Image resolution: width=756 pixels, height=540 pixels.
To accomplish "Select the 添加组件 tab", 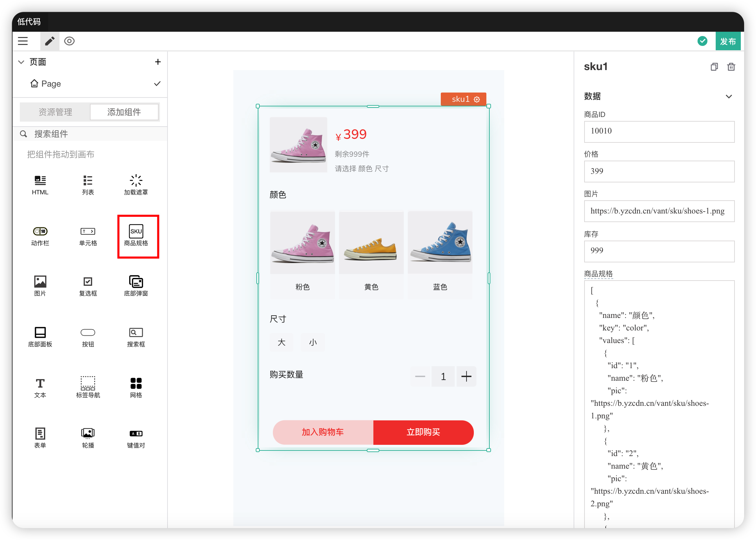I will click(x=124, y=112).
